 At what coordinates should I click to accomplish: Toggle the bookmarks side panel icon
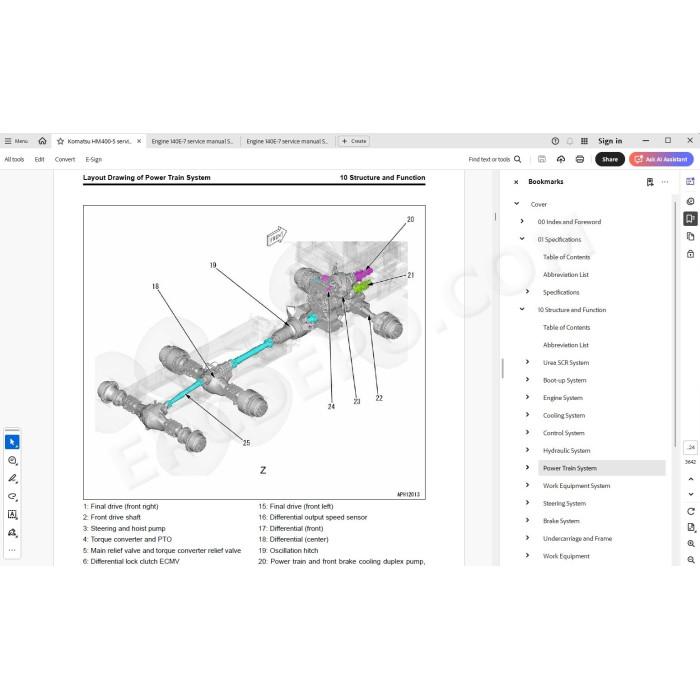[x=690, y=218]
